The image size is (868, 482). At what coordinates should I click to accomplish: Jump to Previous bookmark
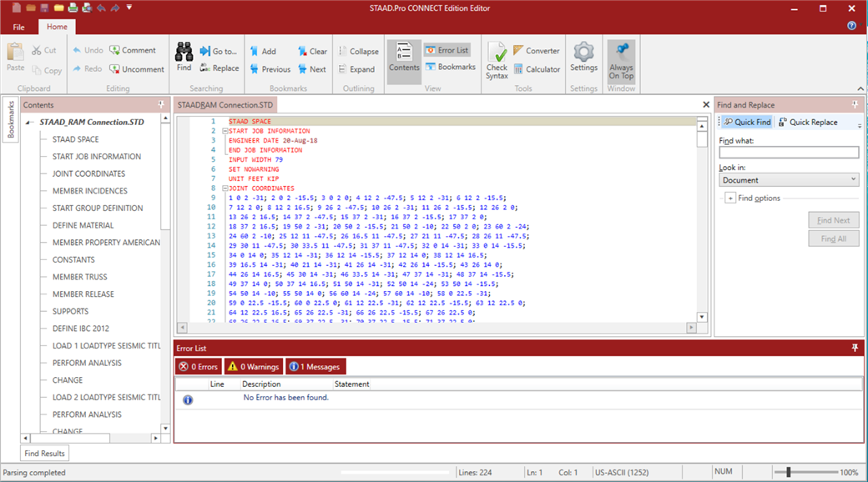(270, 69)
